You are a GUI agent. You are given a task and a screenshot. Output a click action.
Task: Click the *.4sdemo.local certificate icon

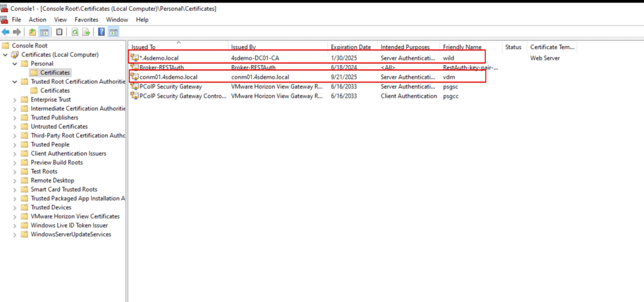[x=134, y=58]
